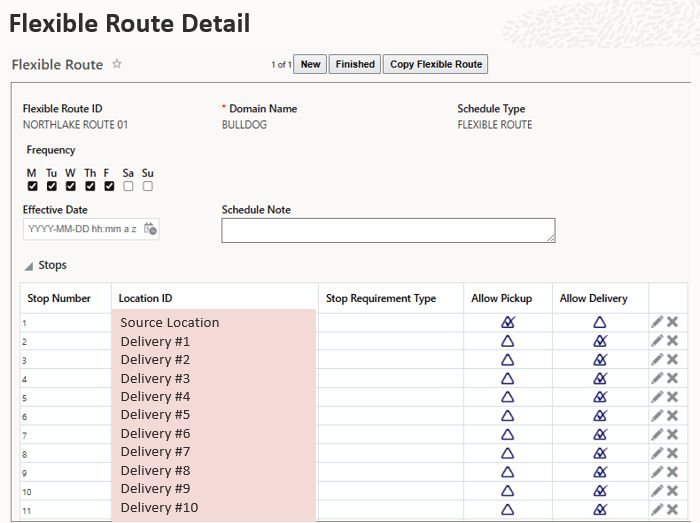Click Allow Delivery icon for stop 1
This screenshot has width=700, height=523.
click(x=600, y=322)
